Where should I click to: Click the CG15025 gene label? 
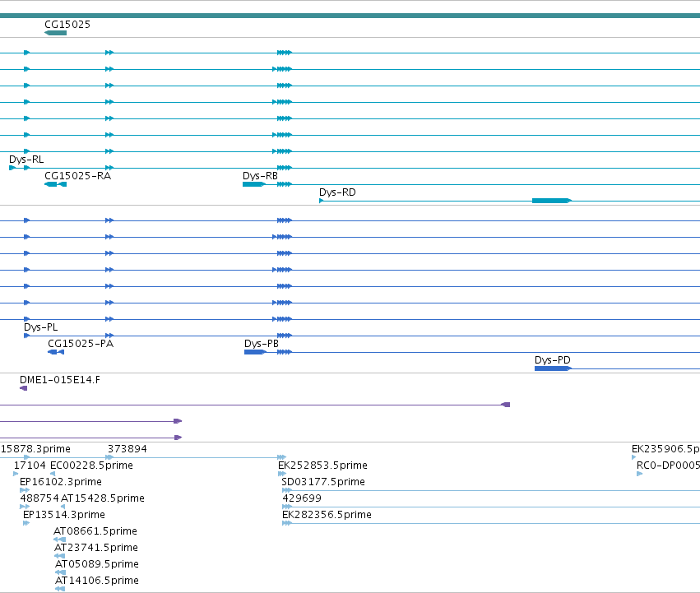(67, 24)
